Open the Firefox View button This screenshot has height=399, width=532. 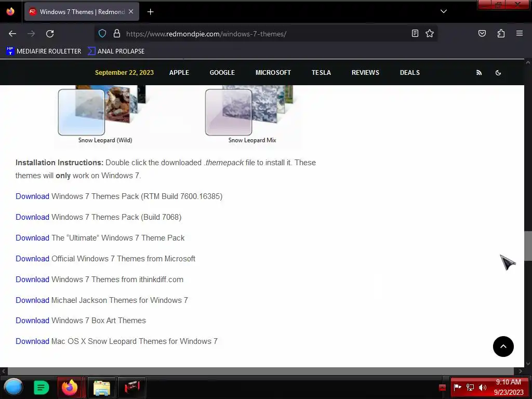point(10,11)
